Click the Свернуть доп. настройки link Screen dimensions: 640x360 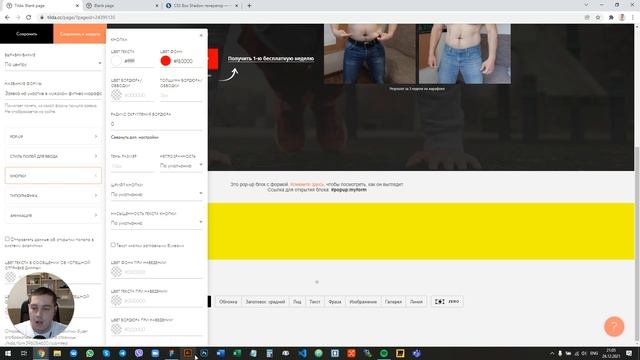click(135, 138)
